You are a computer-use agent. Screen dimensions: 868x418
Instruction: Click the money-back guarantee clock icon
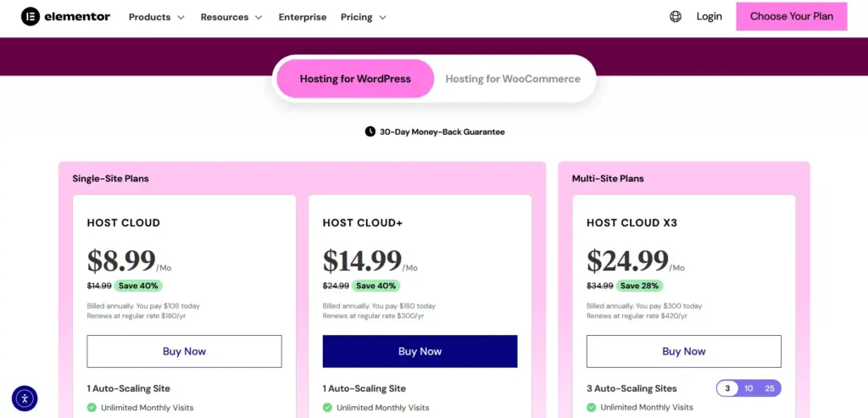[x=370, y=131]
